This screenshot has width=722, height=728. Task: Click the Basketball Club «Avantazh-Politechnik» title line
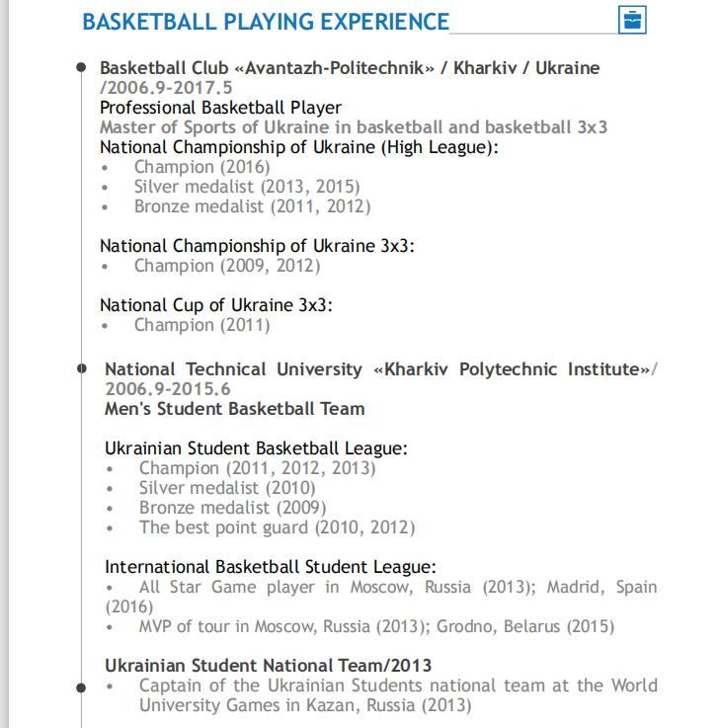click(x=349, y=68)
